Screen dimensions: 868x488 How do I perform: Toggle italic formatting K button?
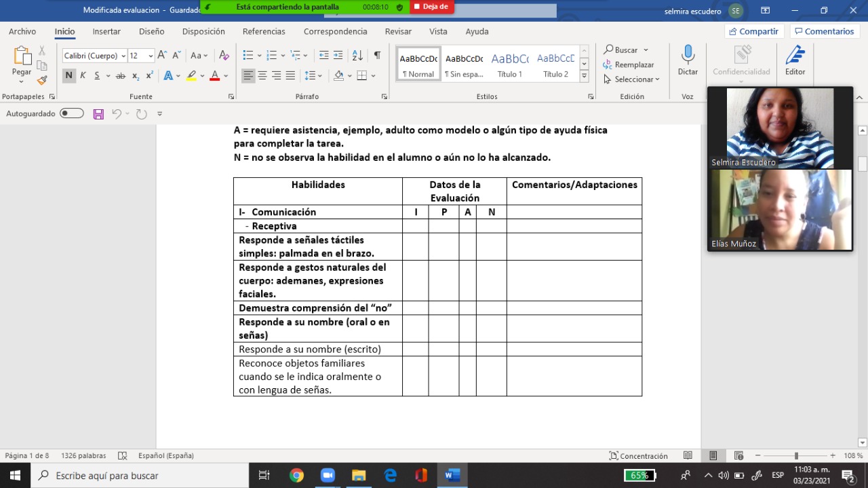(x=83, y=75)
